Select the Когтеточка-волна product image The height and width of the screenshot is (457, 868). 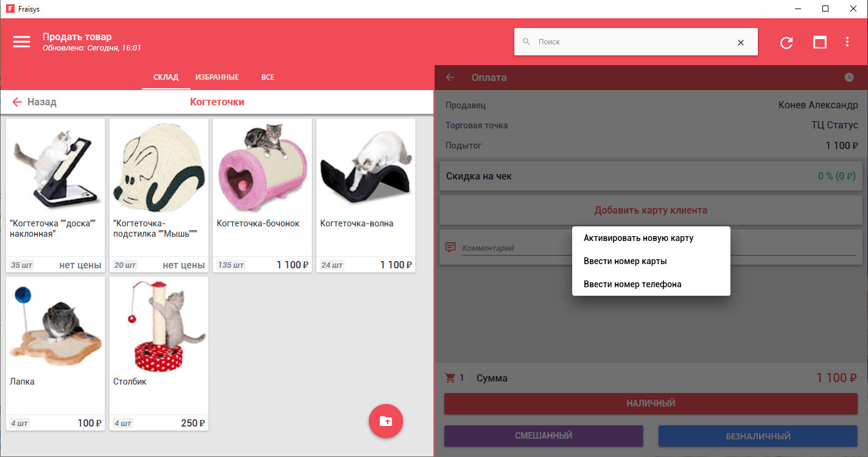click(x=366, y=167)
